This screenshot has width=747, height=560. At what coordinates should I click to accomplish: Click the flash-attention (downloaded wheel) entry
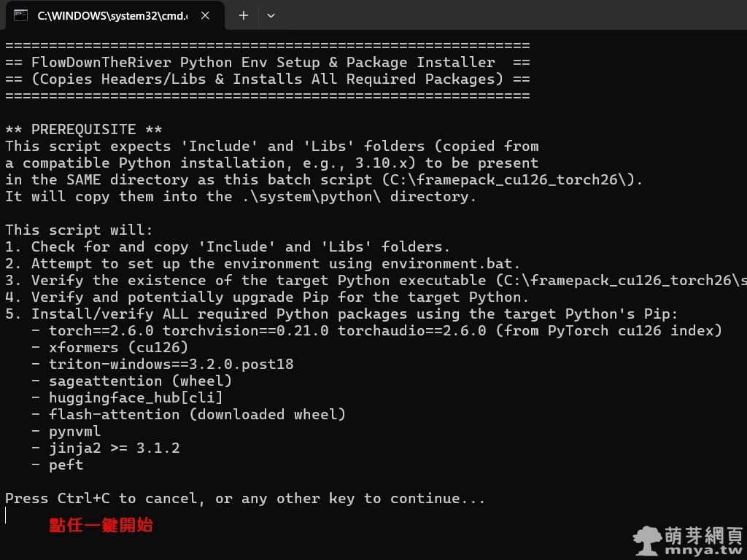[x=197, y=415]
